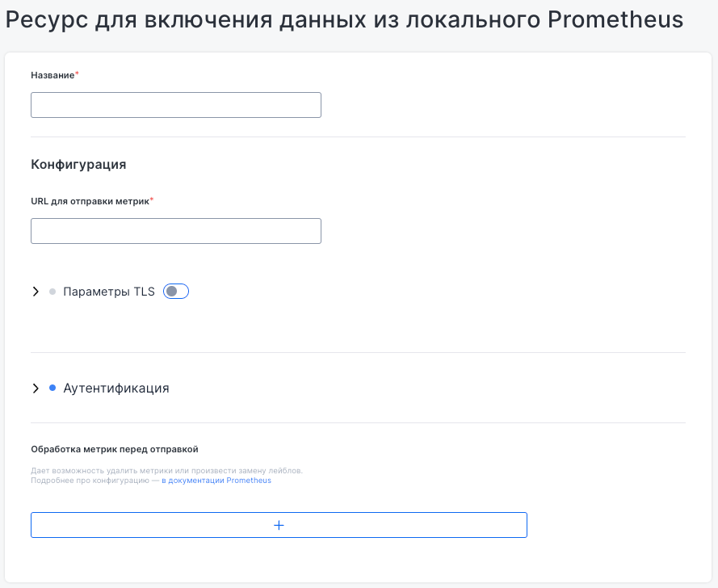The height and width of the screenshot is (588, 718).
Task: Focus the URL для отправки метрик field
Action: (175, 231)
